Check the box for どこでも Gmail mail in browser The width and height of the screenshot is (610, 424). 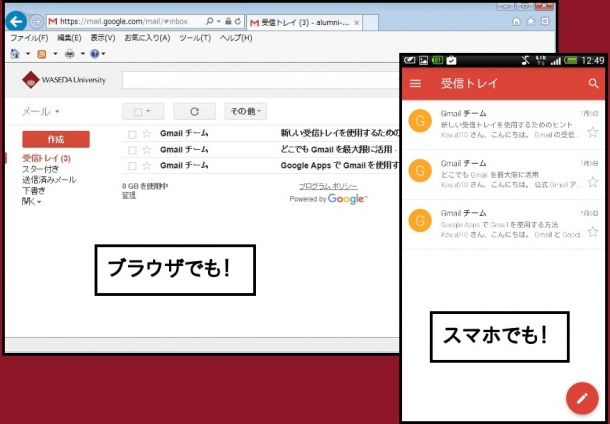(x=132, y=150)
